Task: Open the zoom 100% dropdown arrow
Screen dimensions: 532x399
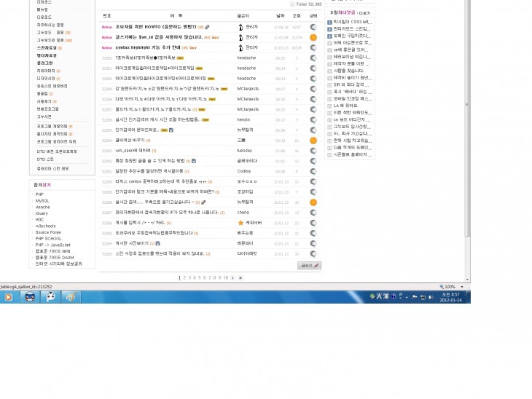Action: [x=462, y=287]
